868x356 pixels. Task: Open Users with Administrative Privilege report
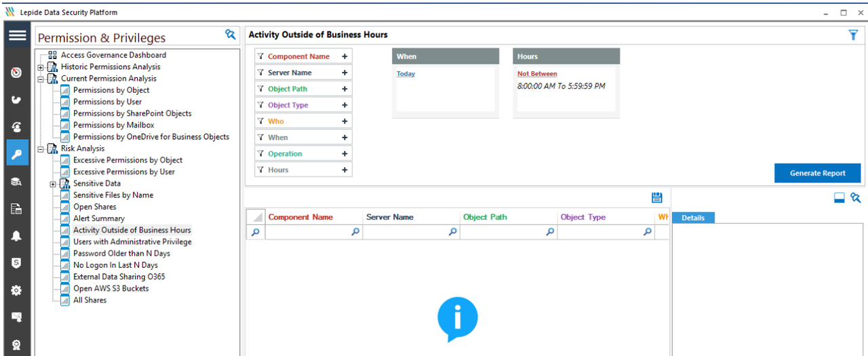[x=132, y=242]
